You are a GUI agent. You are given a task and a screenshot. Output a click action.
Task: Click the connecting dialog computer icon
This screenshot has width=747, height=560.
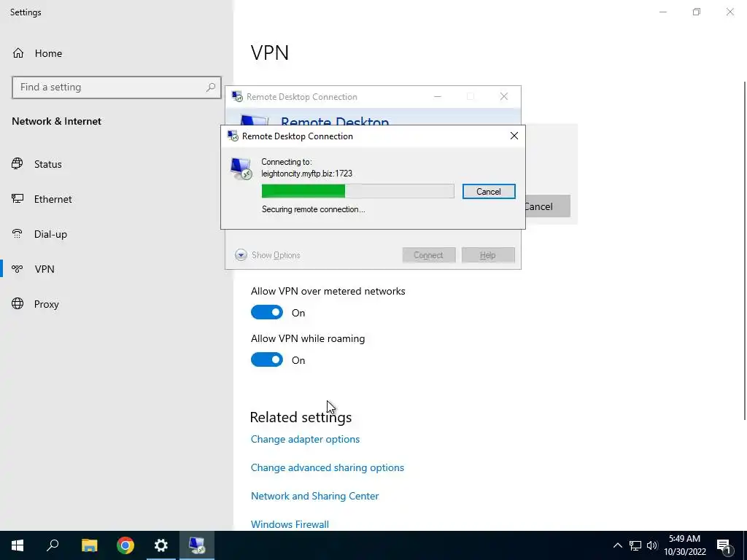coord(241,168)
